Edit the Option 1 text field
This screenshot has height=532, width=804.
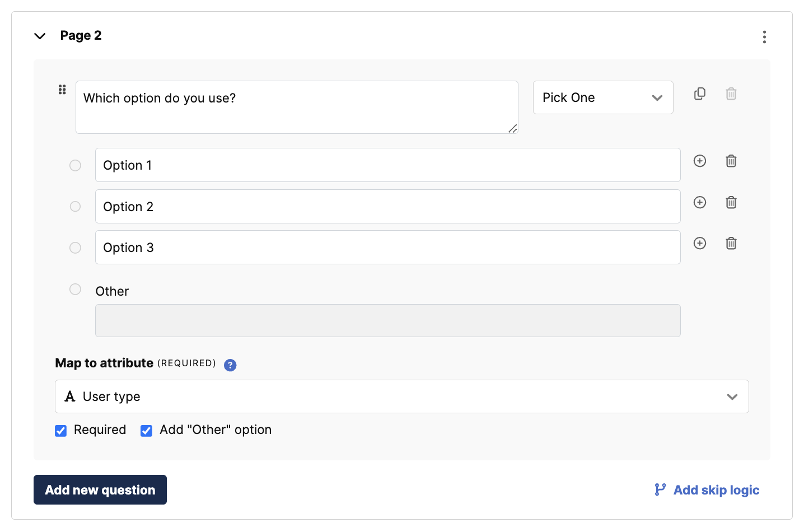[387, 165]
